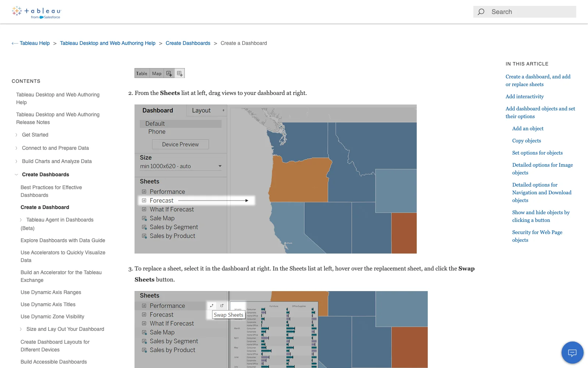This screenshot has height=368, width=588.
Task: Open Build Accessible Dashboards
Action: click(x=54, y=362)
